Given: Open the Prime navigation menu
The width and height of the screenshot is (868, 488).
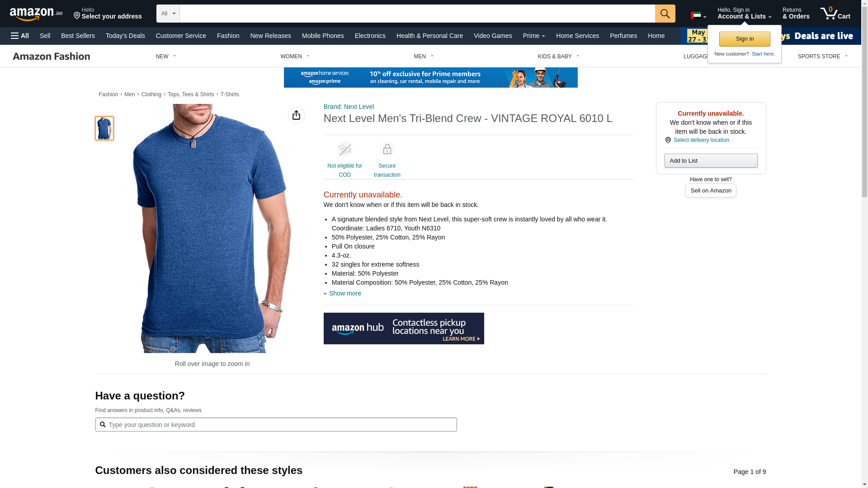Looking at the screenshot, I should pos(534,36).
